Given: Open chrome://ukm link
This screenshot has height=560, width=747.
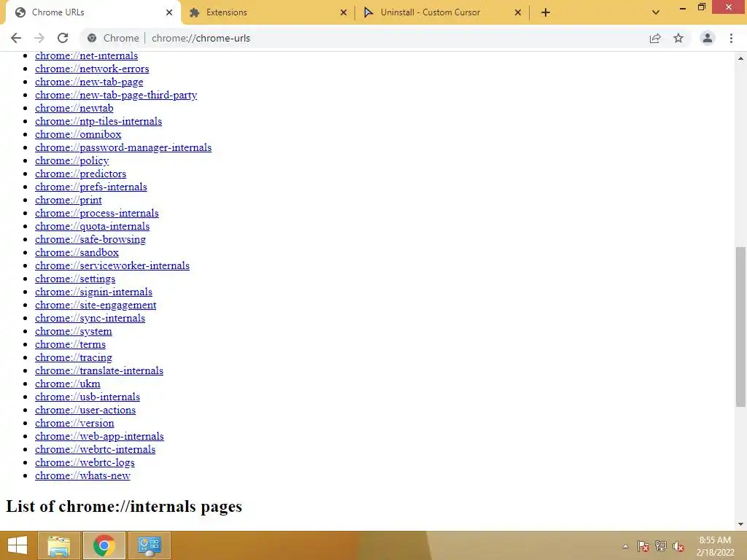Looking at the screenshot, I should coord(67,384).
